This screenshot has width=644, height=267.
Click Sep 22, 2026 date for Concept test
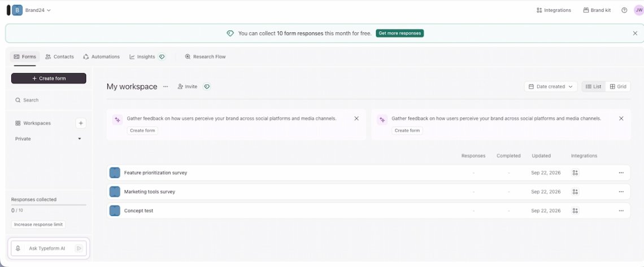[546, 210]
